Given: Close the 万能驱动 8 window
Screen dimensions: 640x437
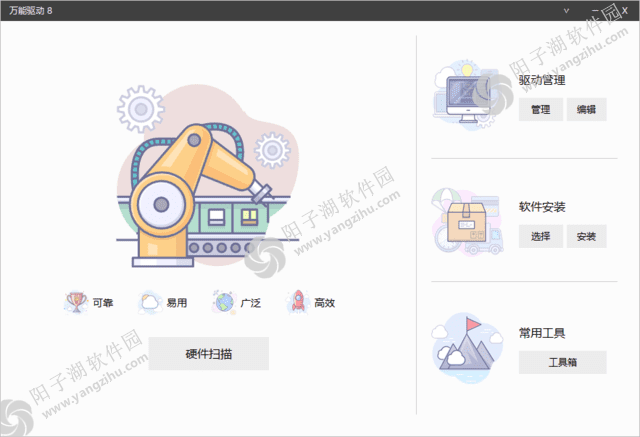Looking at the screenshot, I should tap(624, 11).
